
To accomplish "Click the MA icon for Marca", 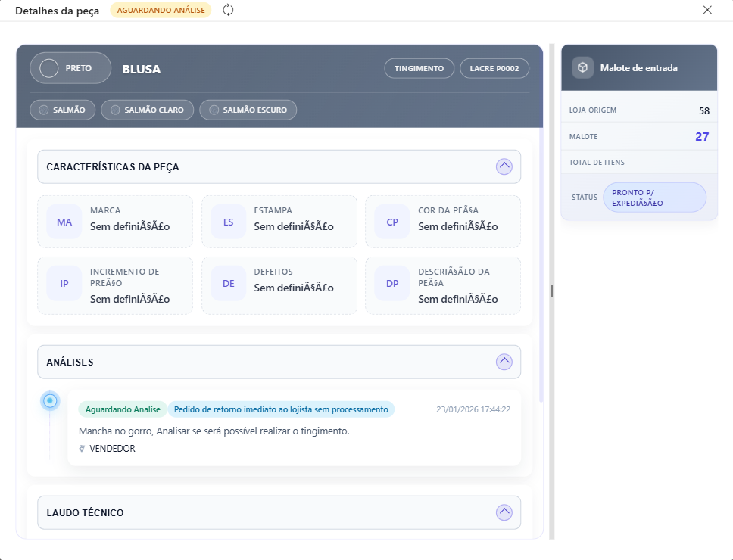I will (64, 222).
